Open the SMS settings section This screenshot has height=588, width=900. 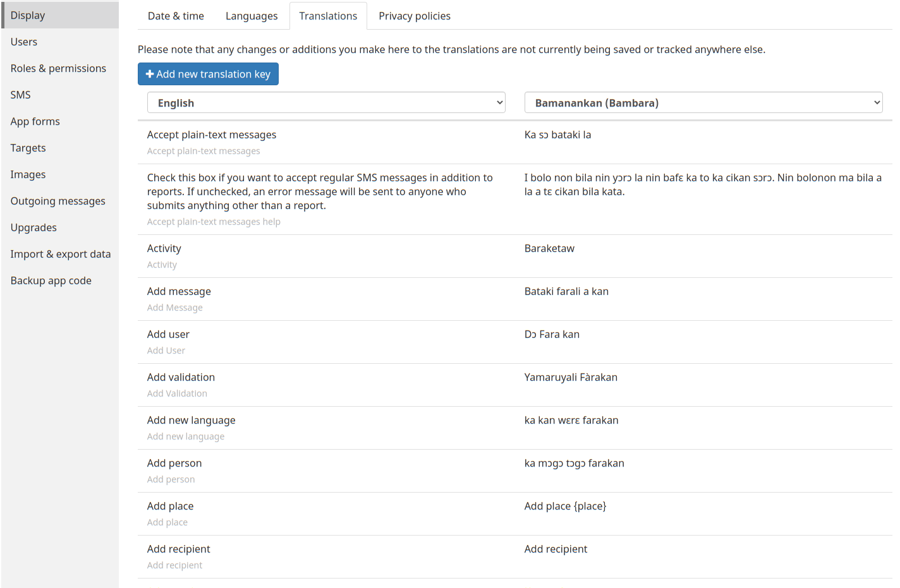[x=20, y=95]
